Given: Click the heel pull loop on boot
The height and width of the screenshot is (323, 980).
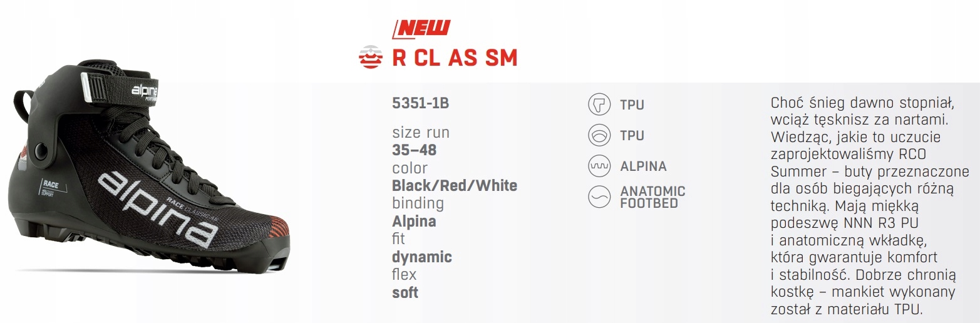Looking at the screenshot, I should click(x=24, y=102).
